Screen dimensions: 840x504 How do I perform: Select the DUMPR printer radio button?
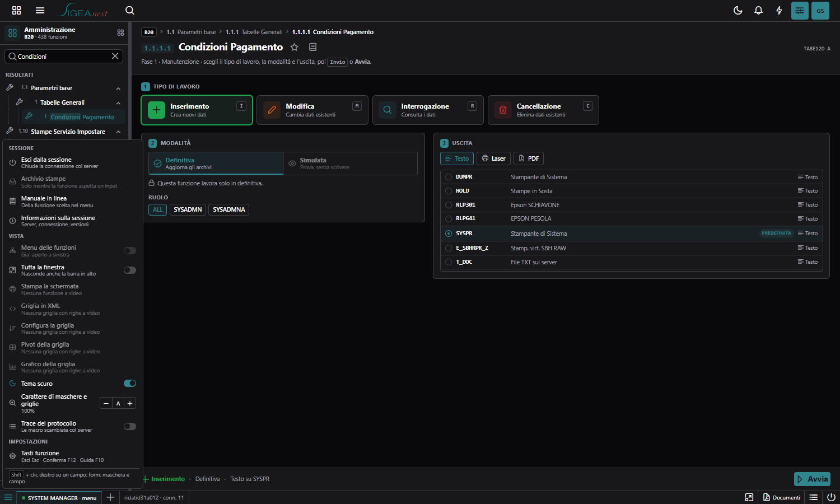449,177
